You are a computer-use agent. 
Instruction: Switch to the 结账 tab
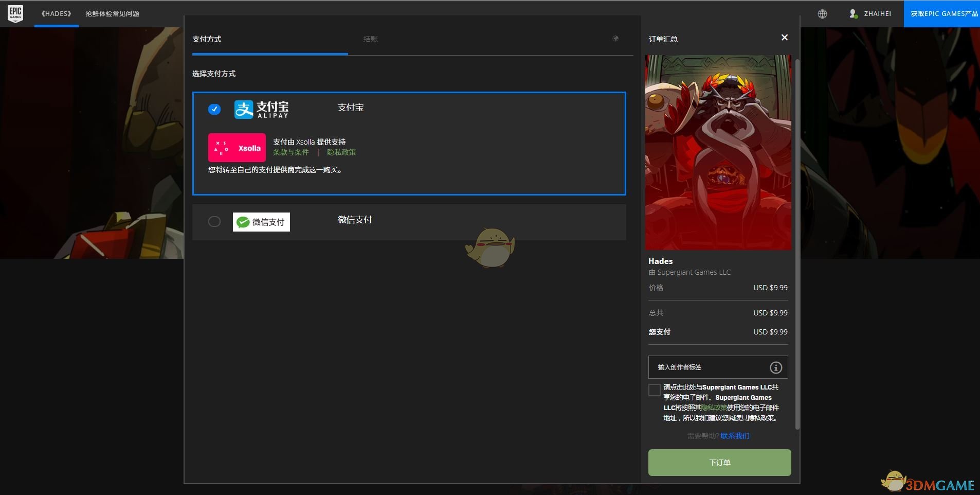tap(370, 39)
